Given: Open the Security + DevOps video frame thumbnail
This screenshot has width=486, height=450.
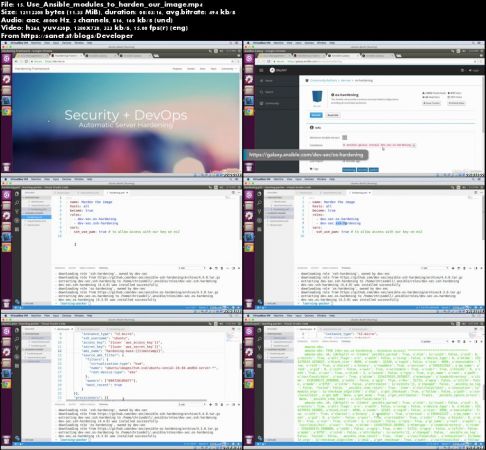Looking at the screenshot, I should (122, 109).
